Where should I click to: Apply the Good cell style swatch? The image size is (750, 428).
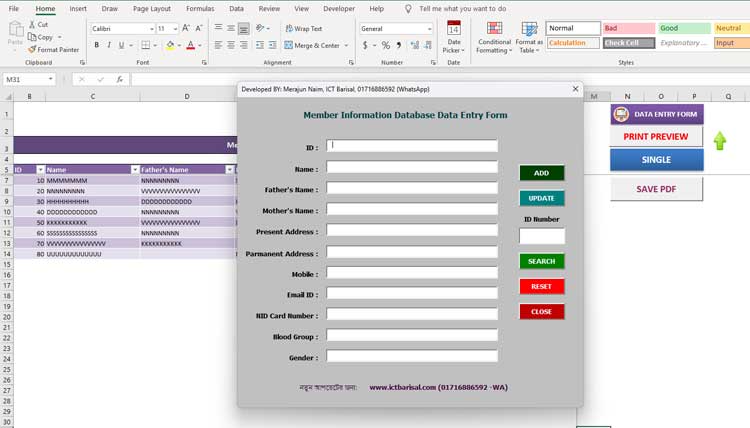[x=683, y=28]
